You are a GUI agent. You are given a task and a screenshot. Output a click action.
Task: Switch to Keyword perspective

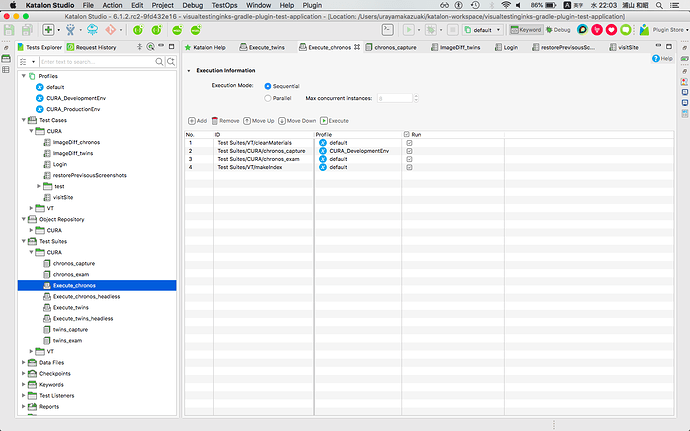point(526,30)
